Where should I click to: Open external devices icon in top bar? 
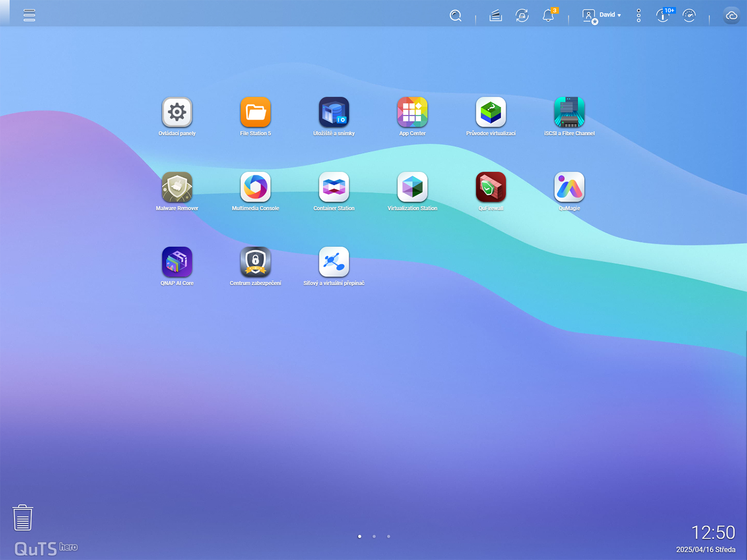522,15
